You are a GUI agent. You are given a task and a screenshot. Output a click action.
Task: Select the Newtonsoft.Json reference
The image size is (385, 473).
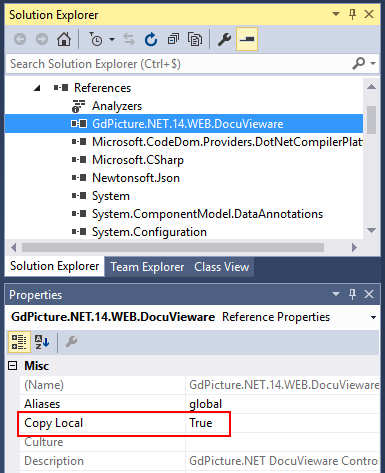(x=136, y=178)
